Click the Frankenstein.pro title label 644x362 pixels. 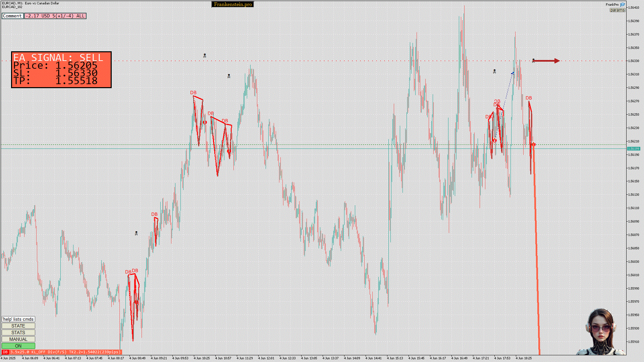pyautogui.click(x=233, y=4)
